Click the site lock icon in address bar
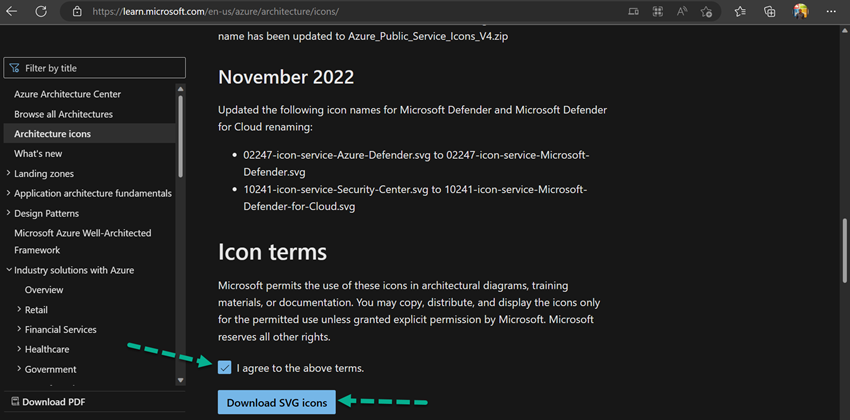The image size is (850, 420). coord(77,11)
